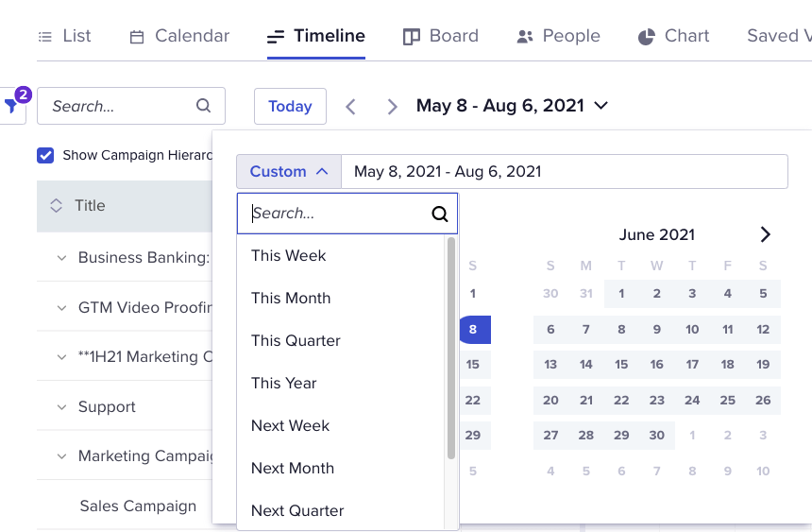
Task: Focus the date range text field
Action: coord(565,172)
